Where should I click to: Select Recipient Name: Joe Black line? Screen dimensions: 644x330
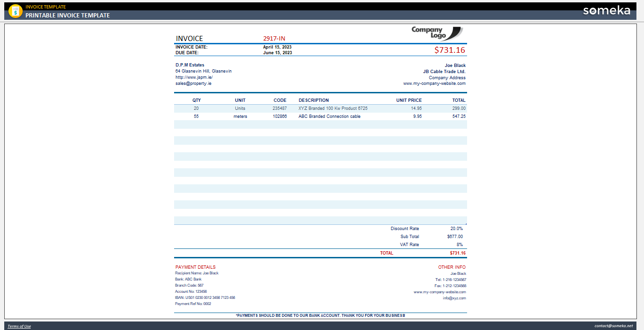coord(197,273)
